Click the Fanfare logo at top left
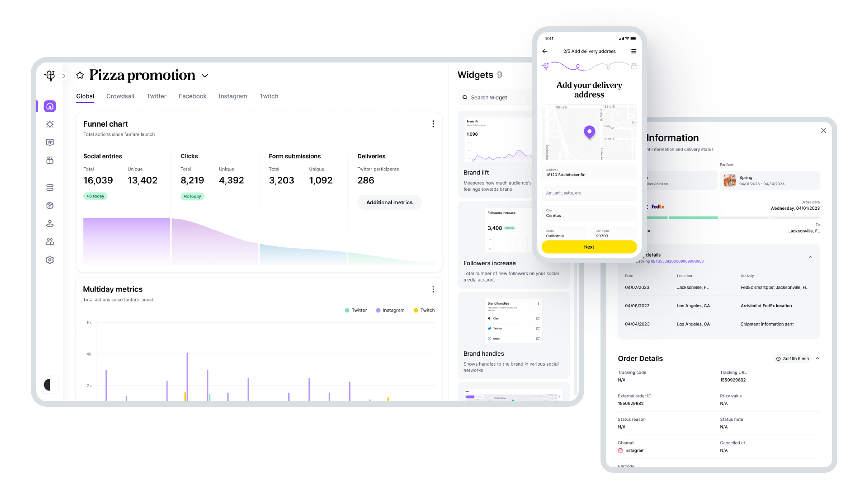Viewport: 868px width, 488px height. tap(50, 75)
